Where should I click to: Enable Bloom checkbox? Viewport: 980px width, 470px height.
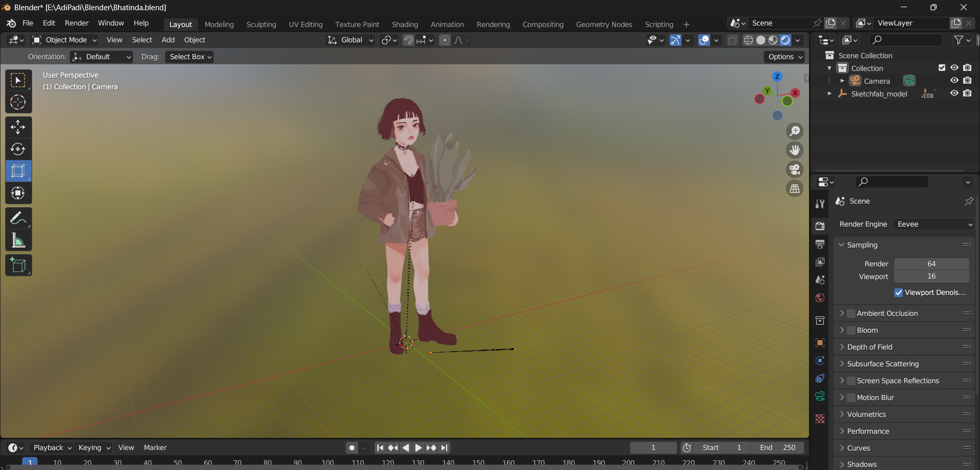pos(851,330)
